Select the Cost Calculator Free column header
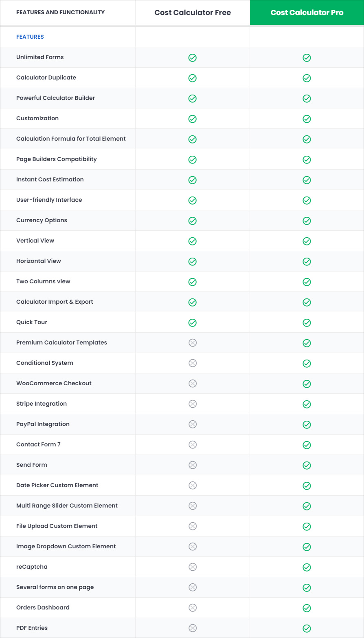This screenshot has height=638, width=364. coord(193,13)
